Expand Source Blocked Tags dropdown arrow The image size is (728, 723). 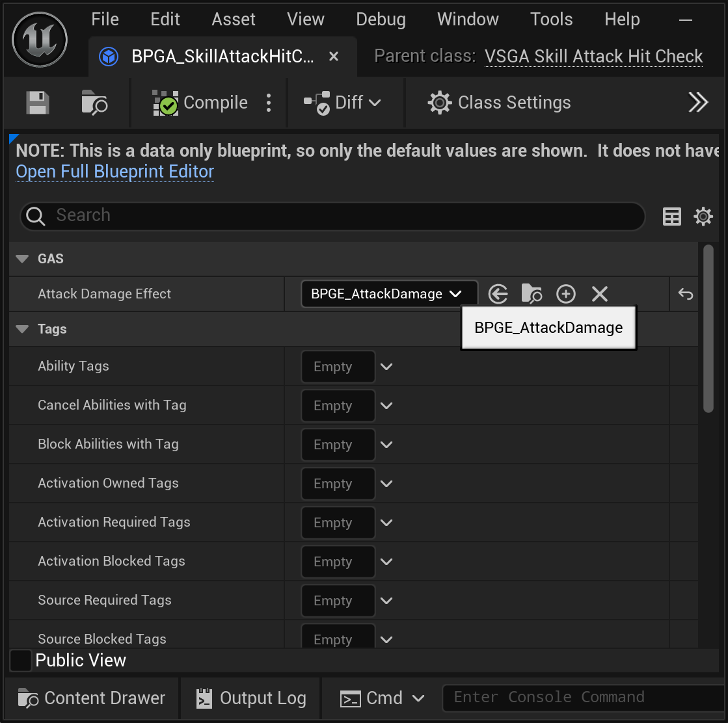(386, 640)
